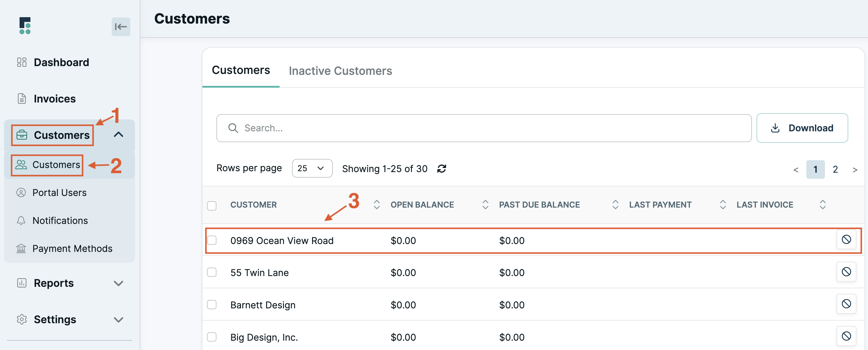Open Settings in the sidebar

pyautogui.click(x=55, y=319)
